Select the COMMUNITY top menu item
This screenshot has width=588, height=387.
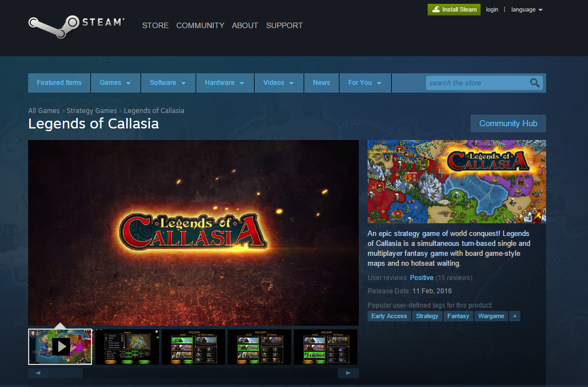pyautogui.click(x=200, y=25)
